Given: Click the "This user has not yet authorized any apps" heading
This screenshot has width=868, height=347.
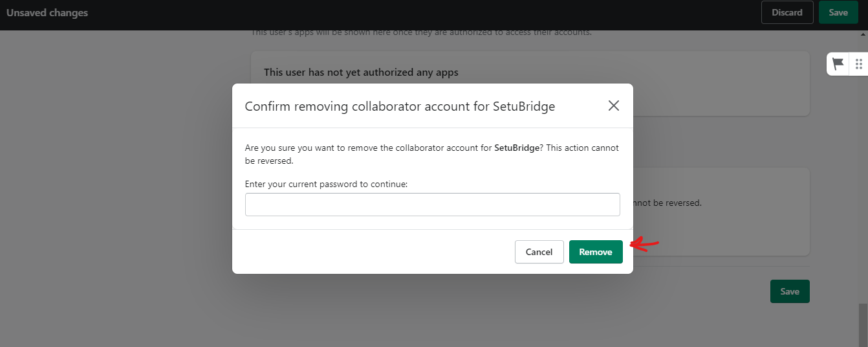Looking at the screenshot, I should point(361,72).
